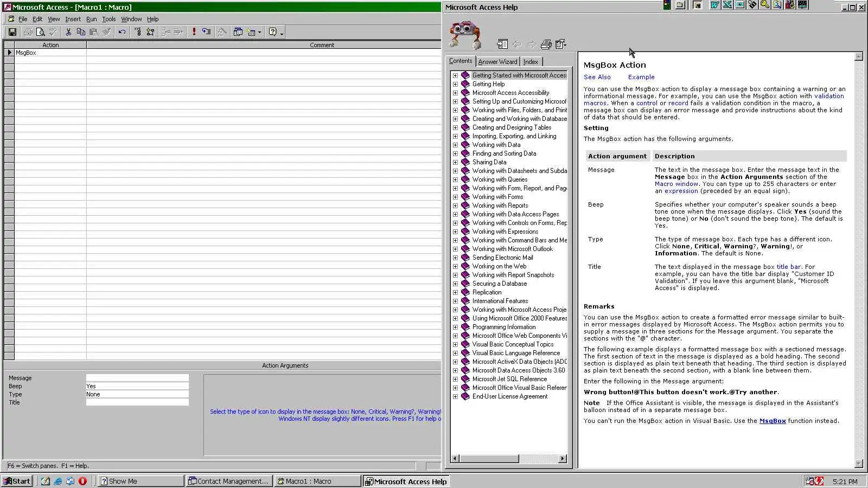Switch to the Index help tab
Image resolution: width=868 pixels, height=488 pixels.
pos(531,62)
